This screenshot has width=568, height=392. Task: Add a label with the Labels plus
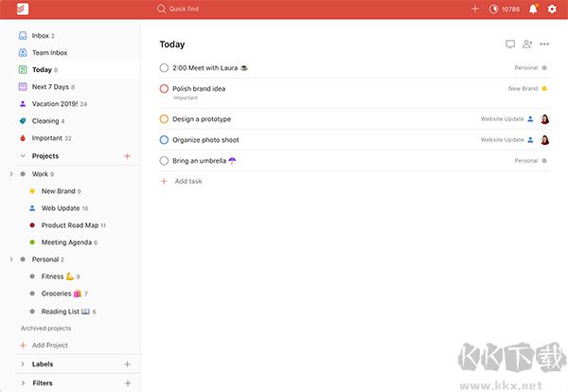[x=127, y=365]
